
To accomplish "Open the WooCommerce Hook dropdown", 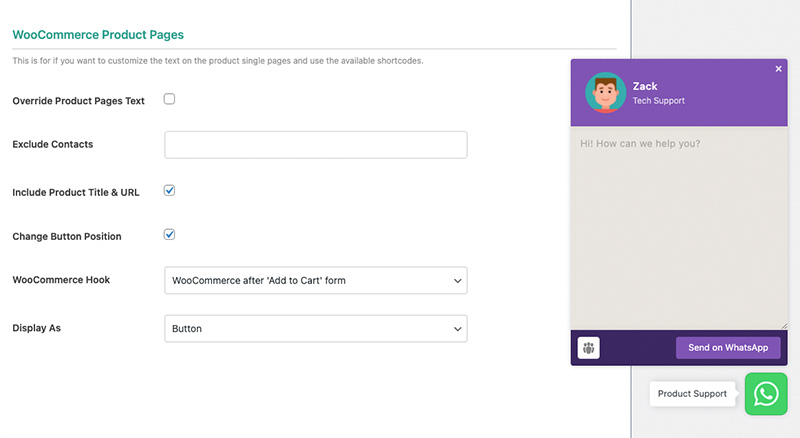I will (x=315, y=281).
